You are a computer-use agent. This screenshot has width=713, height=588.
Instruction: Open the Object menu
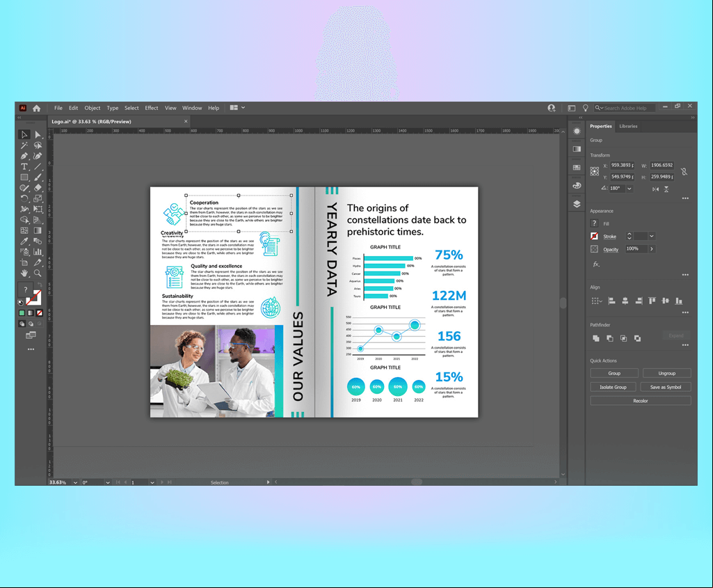[93, 108]
